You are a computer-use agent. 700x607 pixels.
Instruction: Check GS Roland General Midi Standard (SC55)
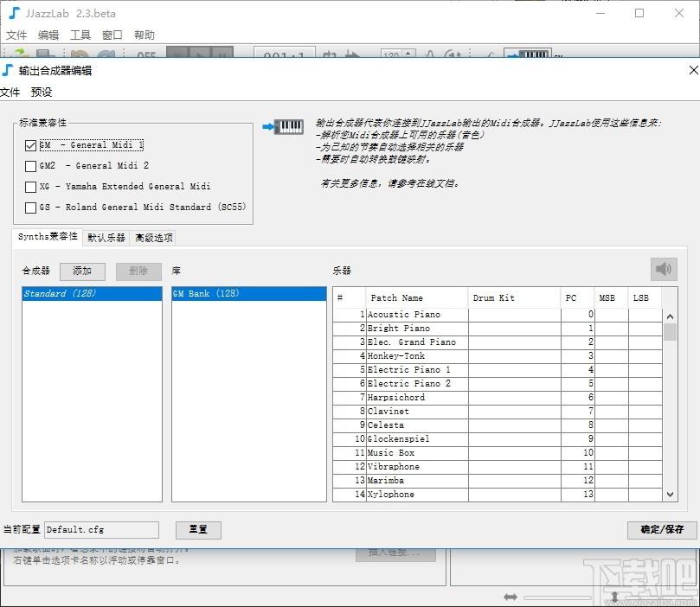tap(30, 208)
